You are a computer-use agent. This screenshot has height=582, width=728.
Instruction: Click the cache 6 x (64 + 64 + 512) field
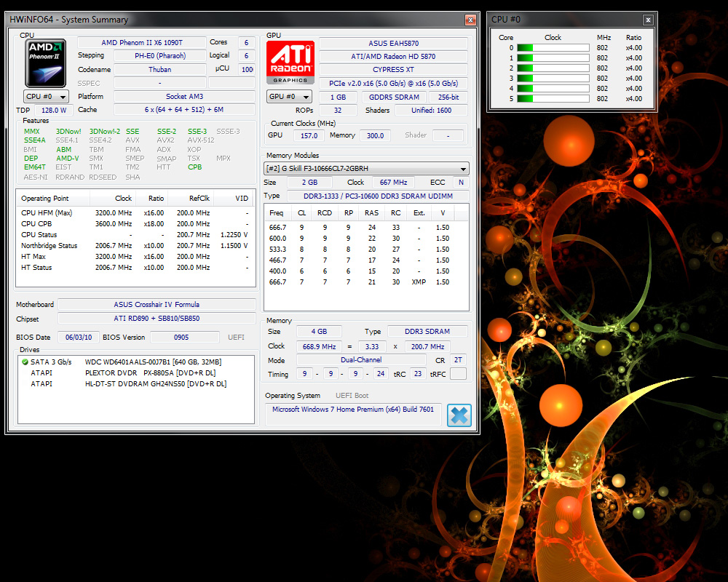coord(184,110)
